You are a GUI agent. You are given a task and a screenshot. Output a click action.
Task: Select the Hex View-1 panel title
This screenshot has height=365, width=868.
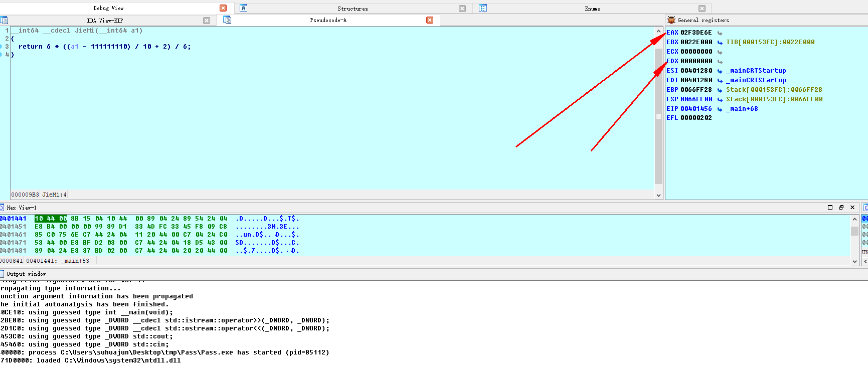pyautogui.click(x=22, y=208)
